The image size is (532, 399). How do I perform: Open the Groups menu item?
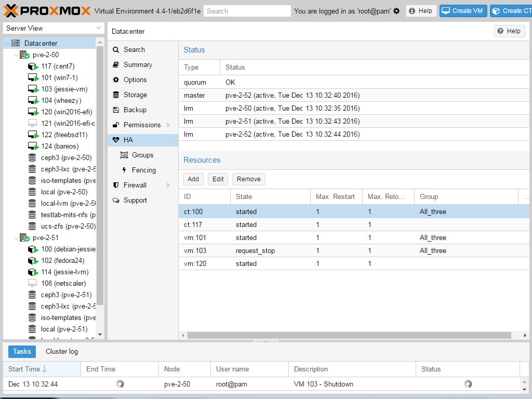coord(143,155)
